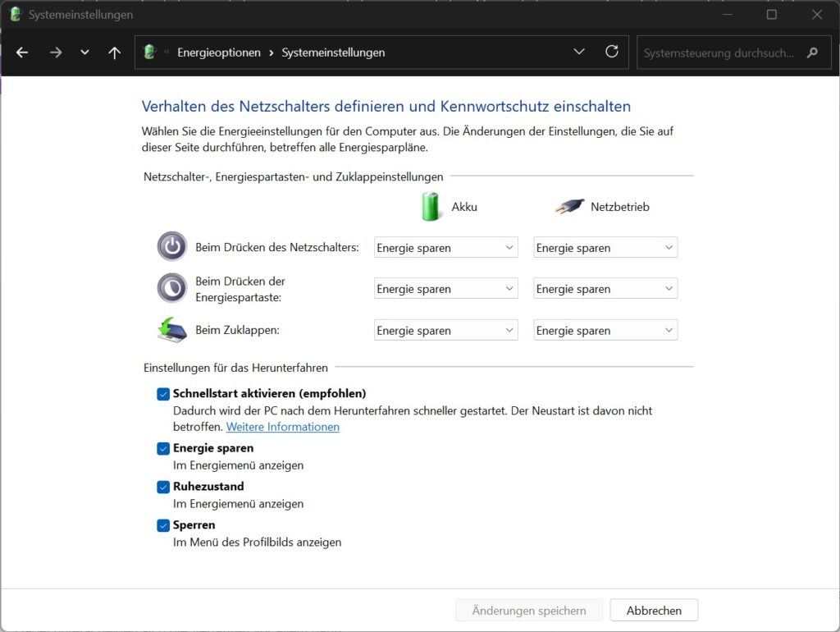Click the laptop Zuklappen icon

pos(172,329)
